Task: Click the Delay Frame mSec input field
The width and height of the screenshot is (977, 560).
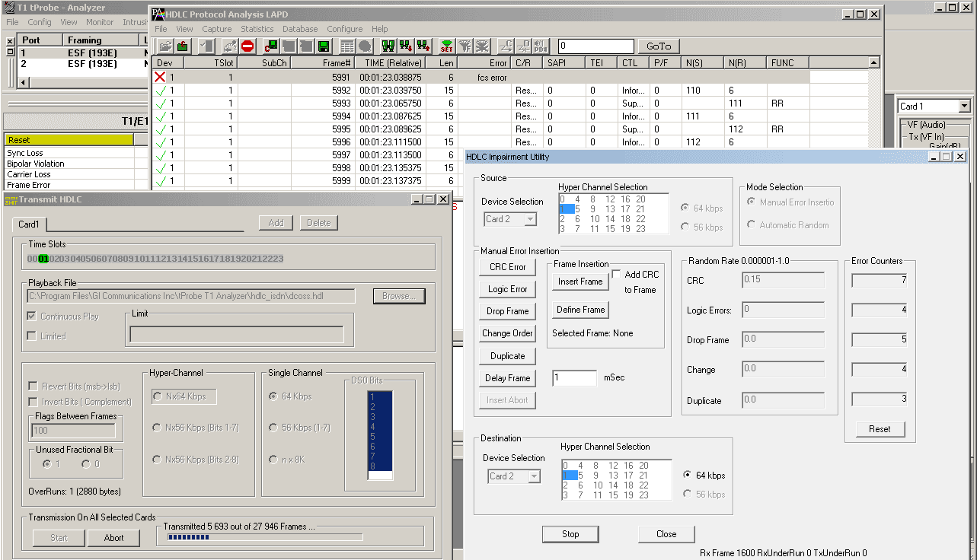Action: 574,378
